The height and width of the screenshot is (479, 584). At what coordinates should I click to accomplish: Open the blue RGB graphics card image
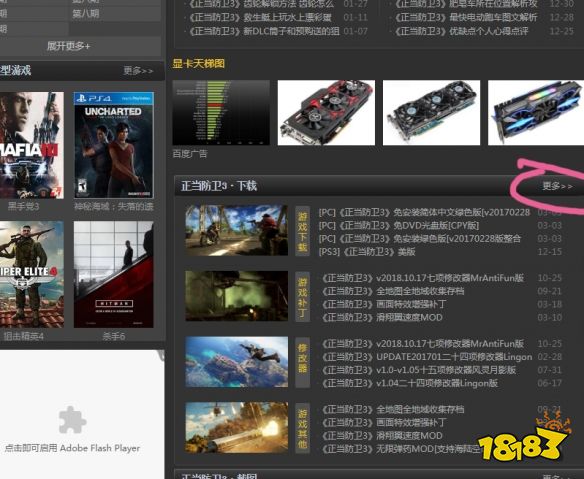coord(536,112)
